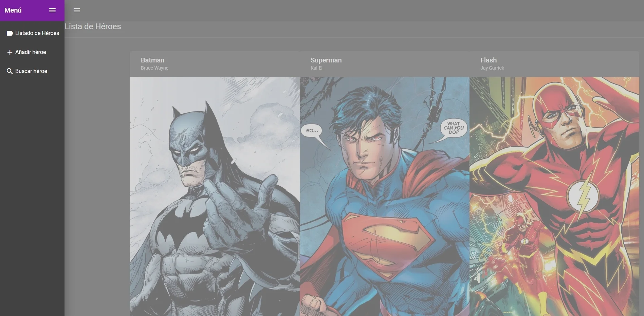Click the Kal-El subtitle

316,68
